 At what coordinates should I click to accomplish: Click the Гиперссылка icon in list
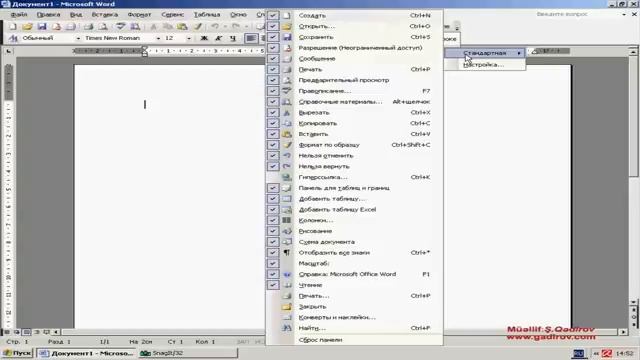click(287, 177)
